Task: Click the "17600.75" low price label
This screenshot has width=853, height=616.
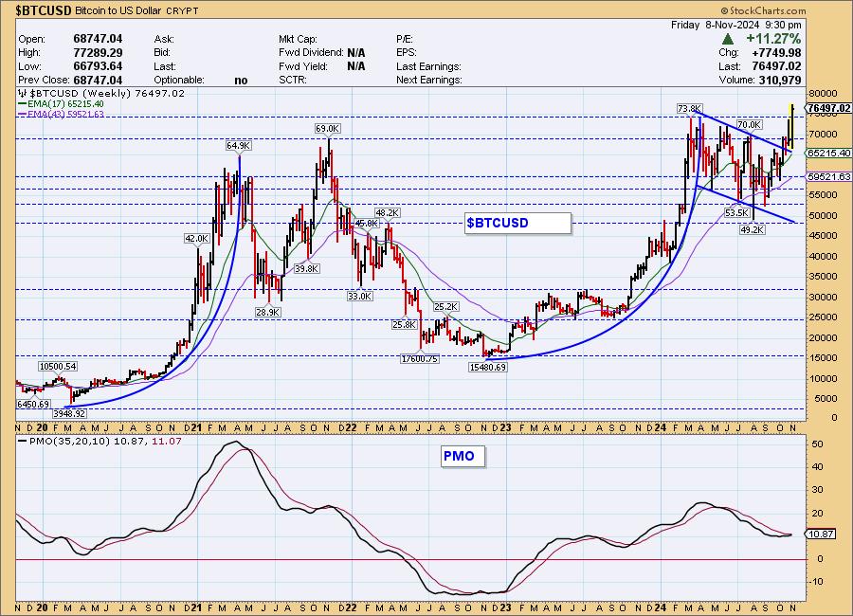Action: tap(420, 358)
